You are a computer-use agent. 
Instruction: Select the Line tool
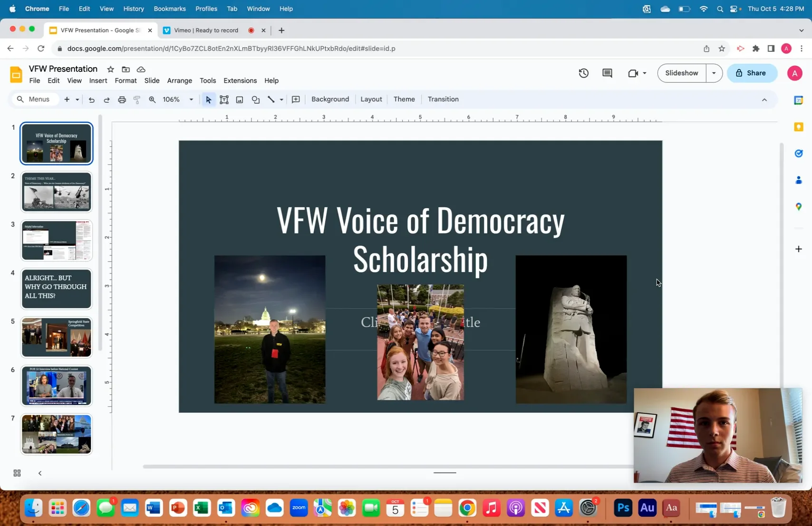[x=271, y=99]
